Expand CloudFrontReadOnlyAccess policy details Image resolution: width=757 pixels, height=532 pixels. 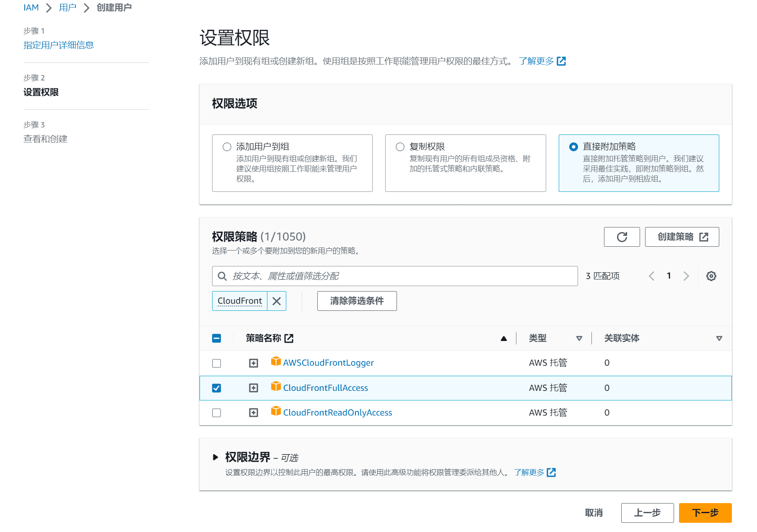[253, 413]
